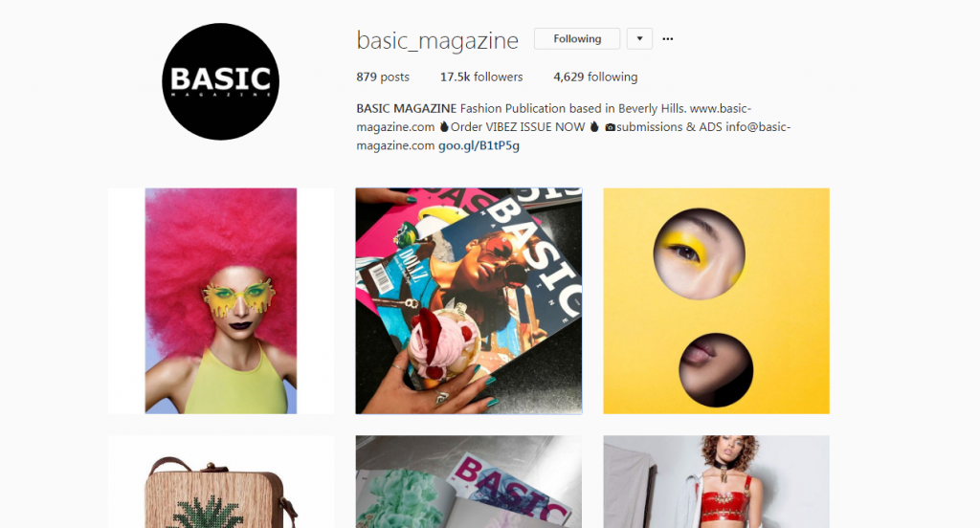
Task: Expand the suggested accounts dropdown arrow
Action: point(639,39)
